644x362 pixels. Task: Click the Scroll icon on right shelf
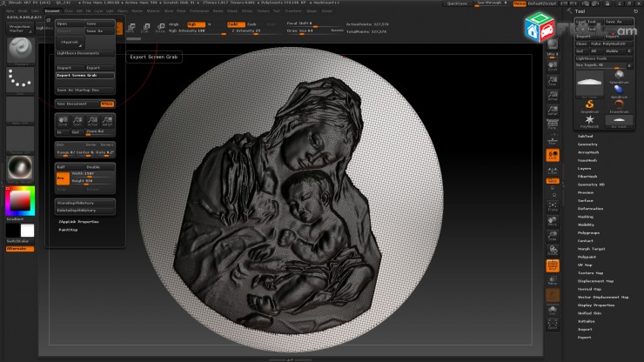[553, 67]
